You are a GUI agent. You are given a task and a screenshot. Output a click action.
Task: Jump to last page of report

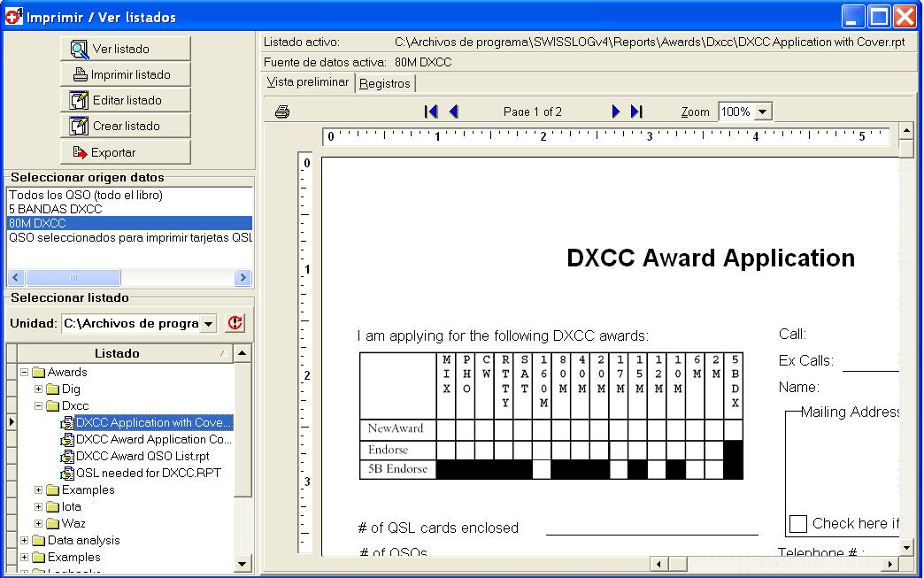pyautogui.click(x=636, y=112)
